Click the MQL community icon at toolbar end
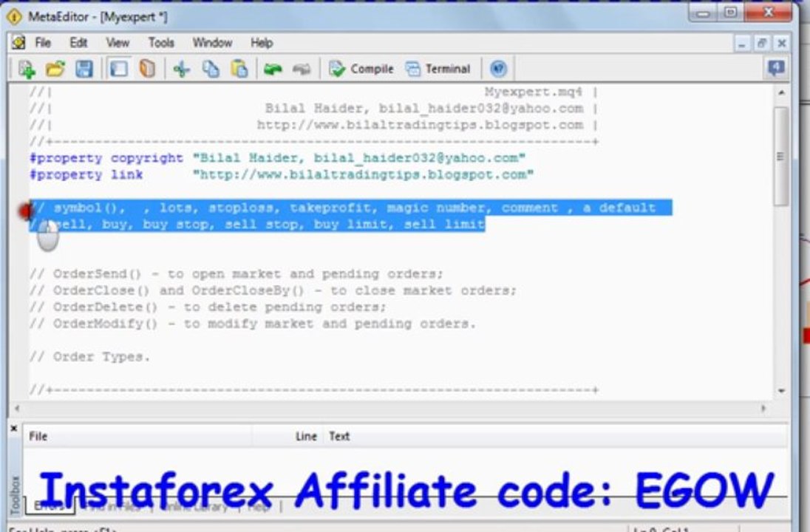 [776, 68]
